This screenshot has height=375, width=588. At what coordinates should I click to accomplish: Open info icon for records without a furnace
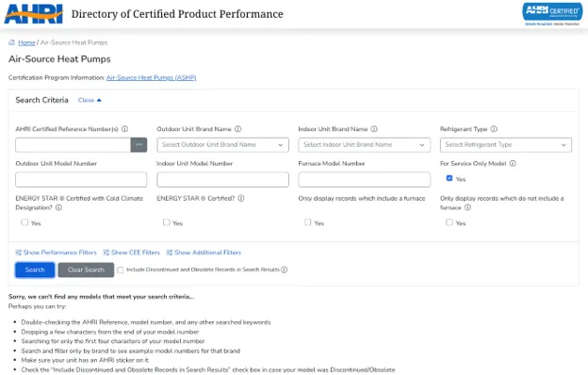coord(467,207)
